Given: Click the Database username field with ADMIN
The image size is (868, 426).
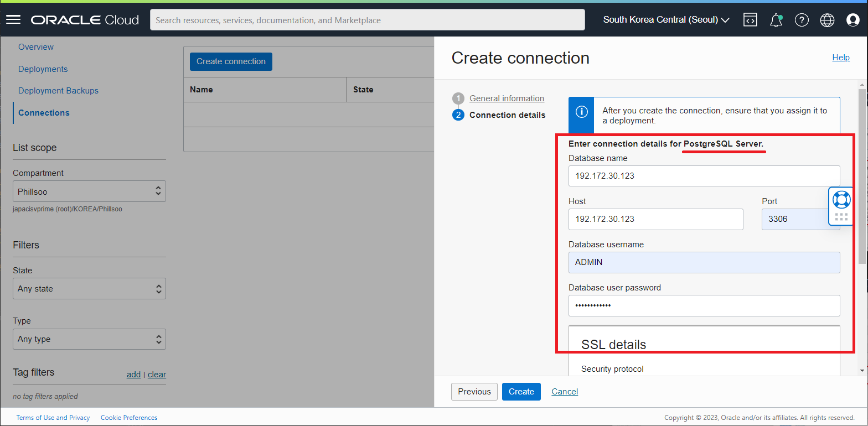Looking at the screenshot, I should click(x=704, y=262).
